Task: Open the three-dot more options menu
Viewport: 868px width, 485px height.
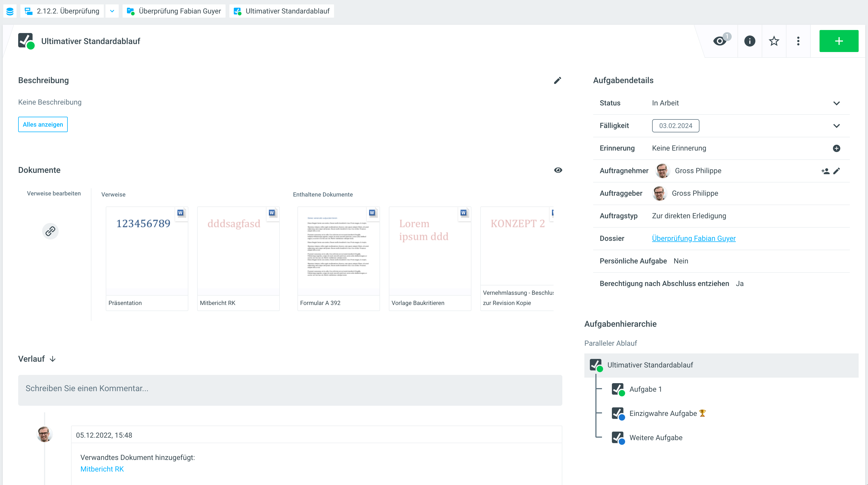Action: 798,41
